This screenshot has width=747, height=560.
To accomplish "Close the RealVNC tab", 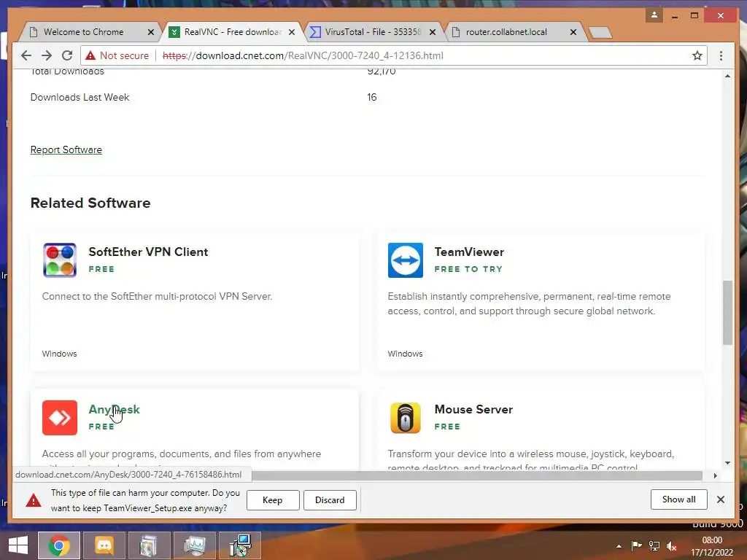I will [292, 32].
